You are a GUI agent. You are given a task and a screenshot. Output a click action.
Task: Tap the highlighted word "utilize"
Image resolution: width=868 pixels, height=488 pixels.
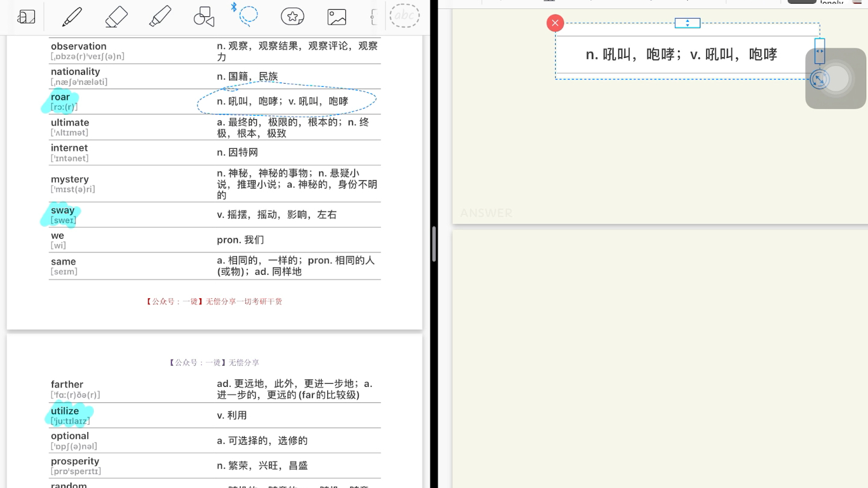coord(64,411)
